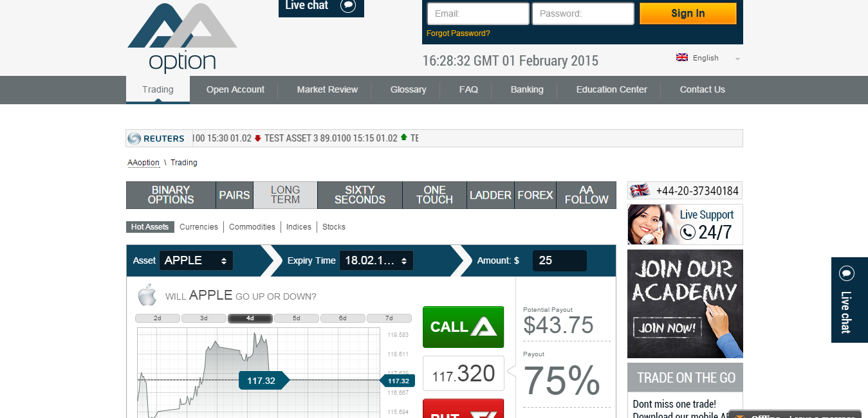
Task: Switch to One Touch tab
Action: (x=435, y=195)
